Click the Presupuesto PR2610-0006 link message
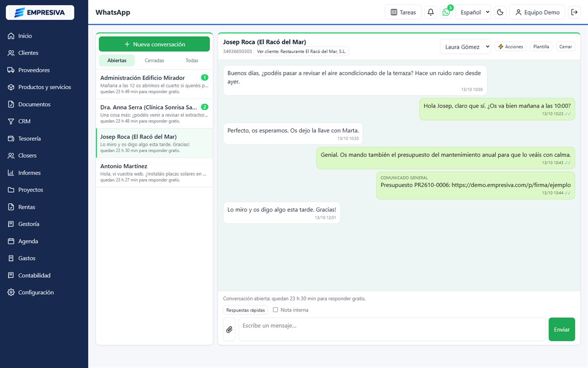588x368 pixels. click(476, 185)
